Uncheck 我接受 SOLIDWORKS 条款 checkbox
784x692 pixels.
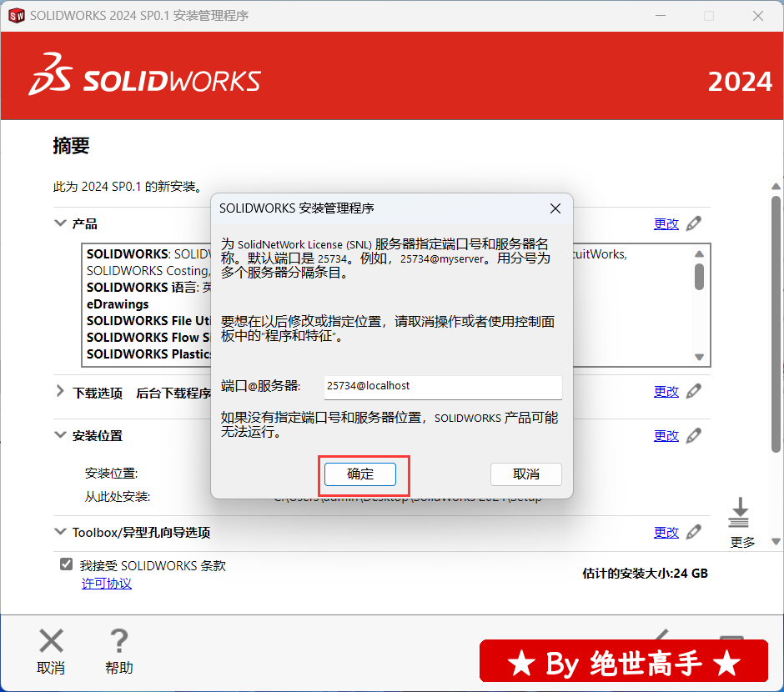coord(66,564)
